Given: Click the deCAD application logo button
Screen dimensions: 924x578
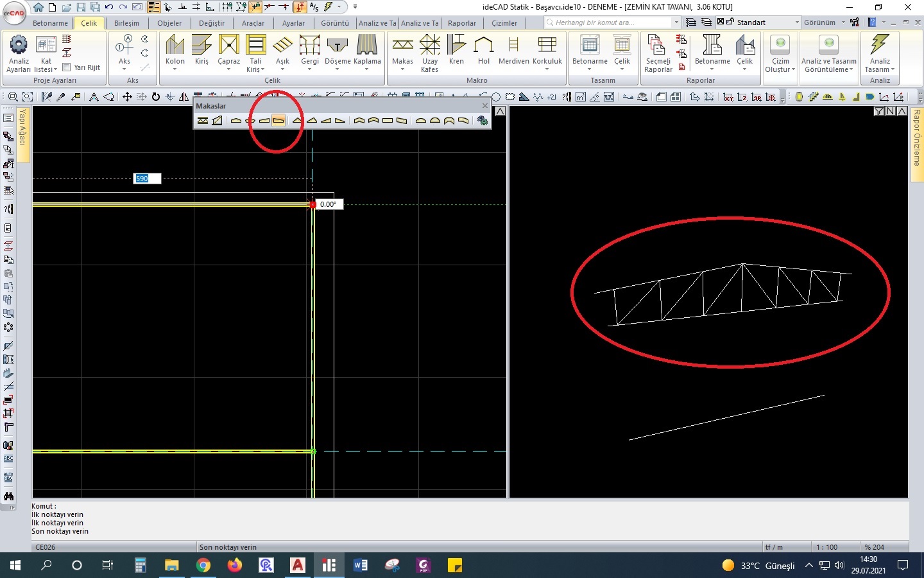Looking at the screenshot, I should (14, 13).
